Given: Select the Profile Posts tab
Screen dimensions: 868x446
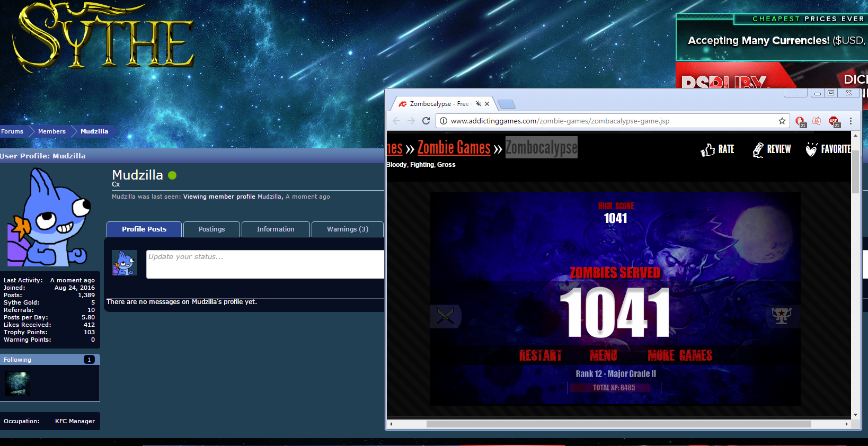Looking at the screenshot, I should (x=144, y=229).
